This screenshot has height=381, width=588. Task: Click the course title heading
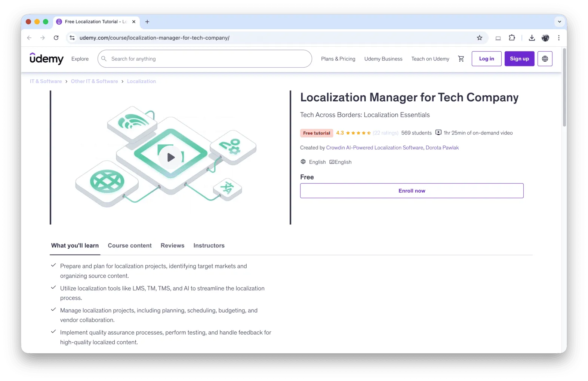pos(409,97)
